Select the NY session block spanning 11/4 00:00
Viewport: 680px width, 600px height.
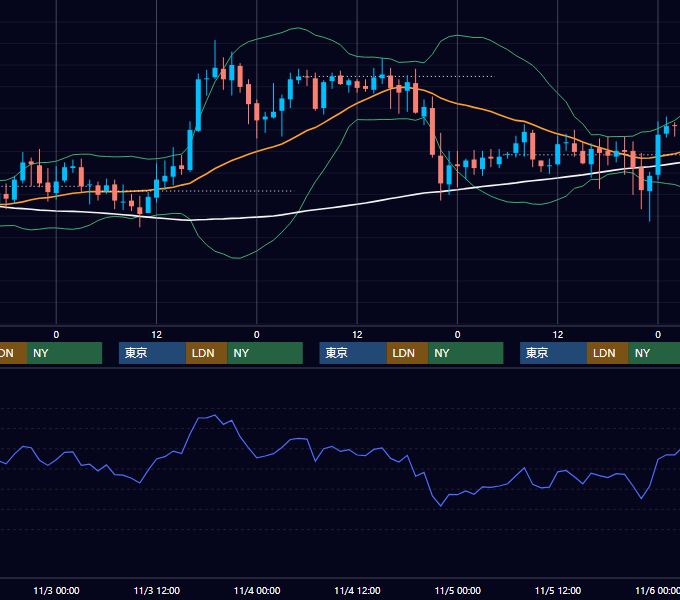265,353
